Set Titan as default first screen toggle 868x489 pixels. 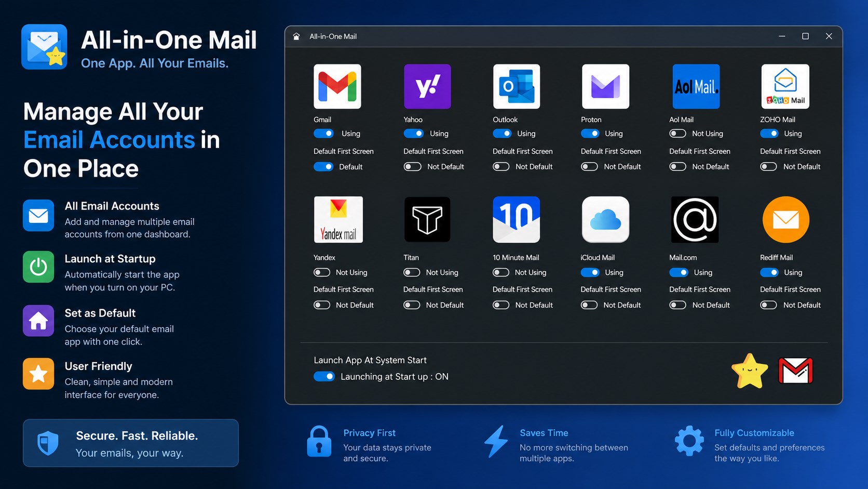(412, 305)
